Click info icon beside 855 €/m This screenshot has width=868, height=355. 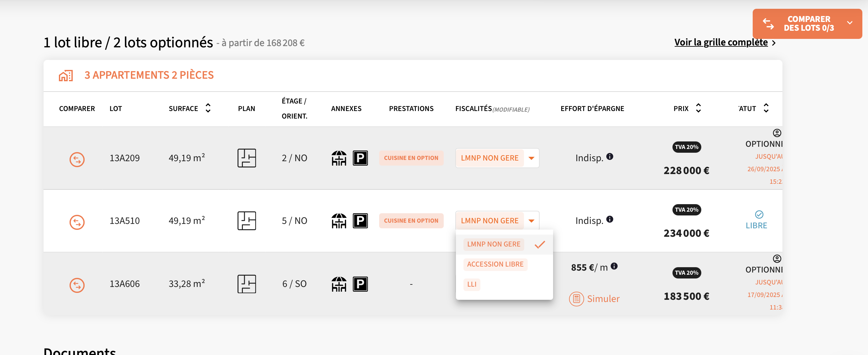(614, 266)
